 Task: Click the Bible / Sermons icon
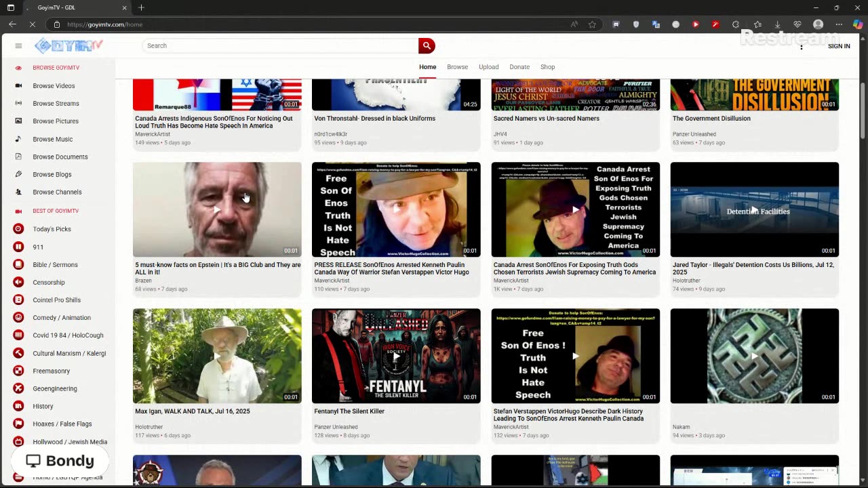point(18,264)
